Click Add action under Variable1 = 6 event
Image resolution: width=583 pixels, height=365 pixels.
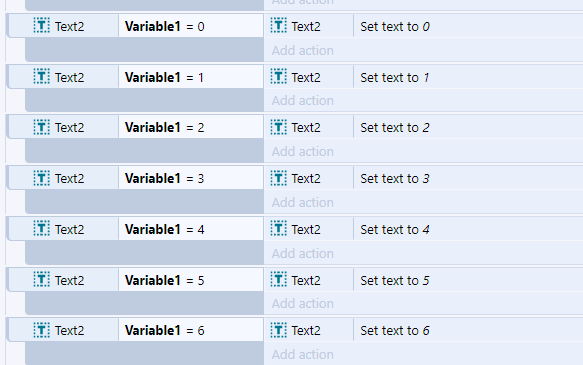point(303,354)
